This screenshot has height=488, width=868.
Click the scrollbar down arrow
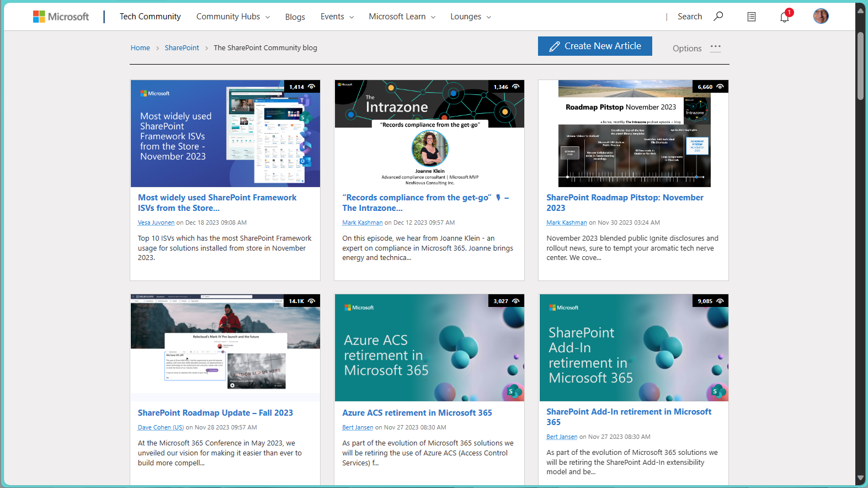pyautogui.click(x=860, y=478)
